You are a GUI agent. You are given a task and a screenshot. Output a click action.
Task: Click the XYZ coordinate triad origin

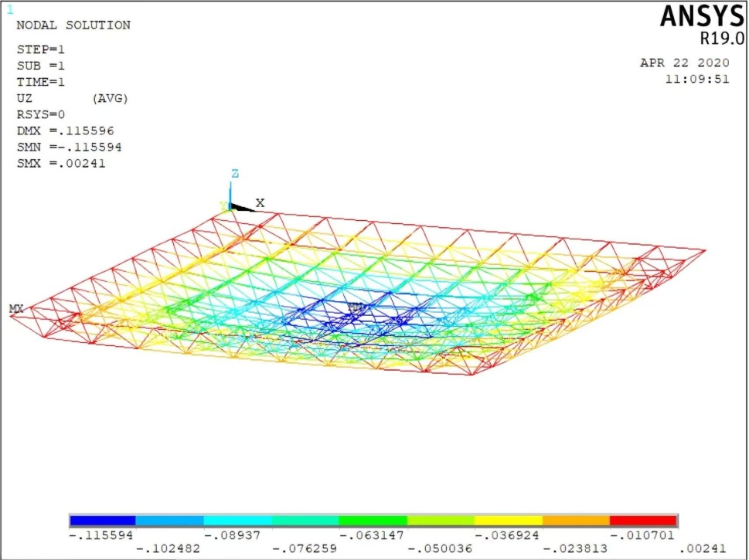(230, 205)
